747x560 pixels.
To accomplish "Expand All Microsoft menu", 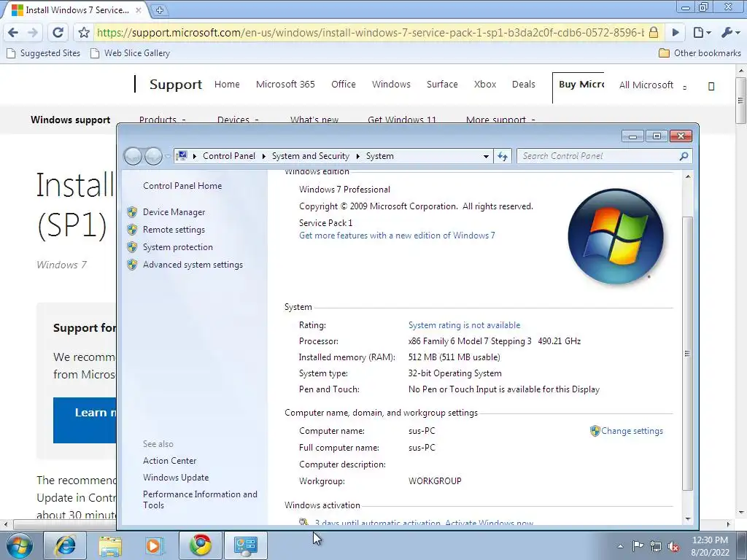I will [652, 85].
